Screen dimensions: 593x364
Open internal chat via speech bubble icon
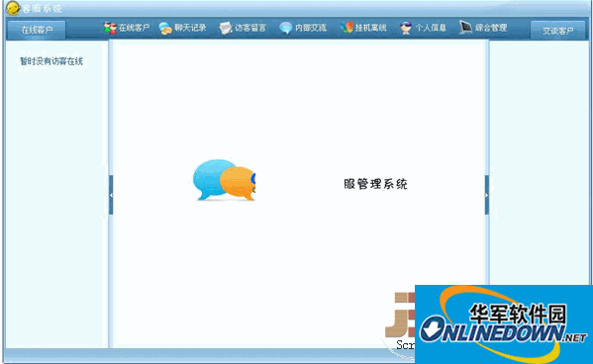[x=285, y=28]
